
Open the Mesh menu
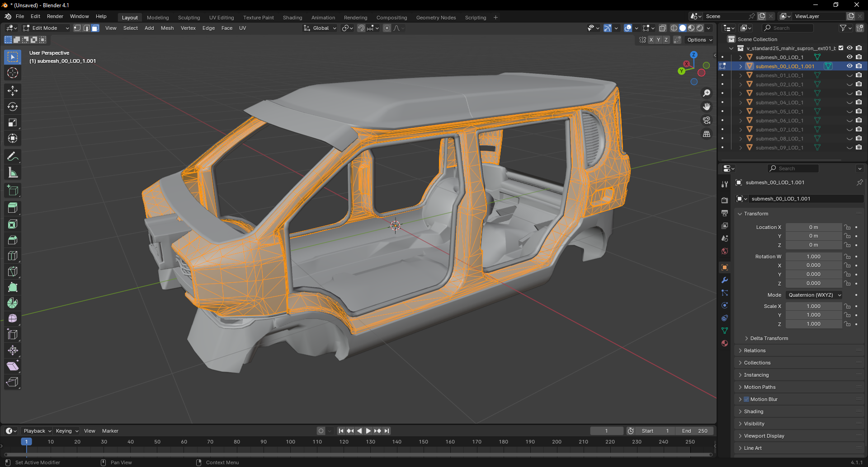click(x=167, y=28)
